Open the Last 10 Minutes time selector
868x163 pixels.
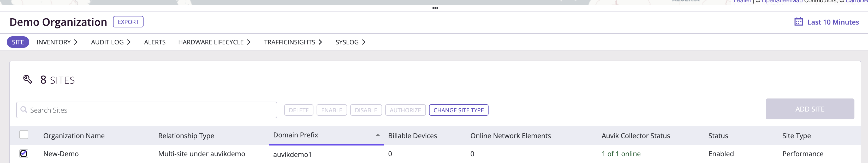point(833,22)
